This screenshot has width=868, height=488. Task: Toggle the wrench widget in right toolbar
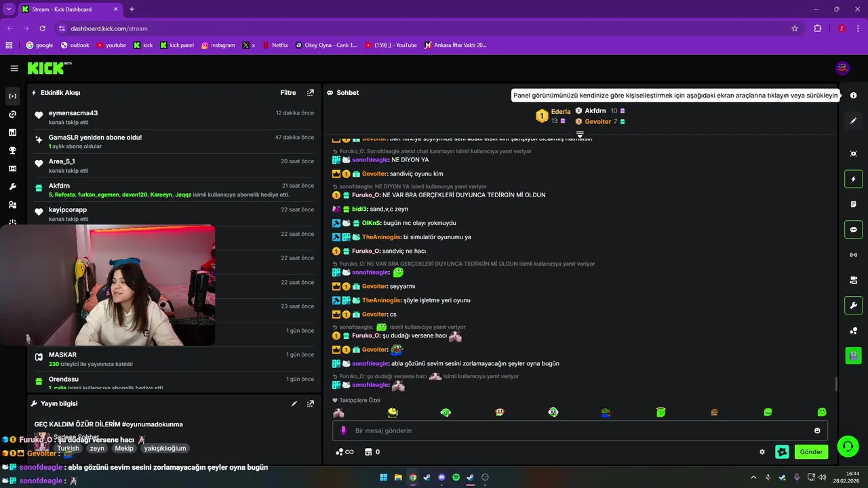854,306
